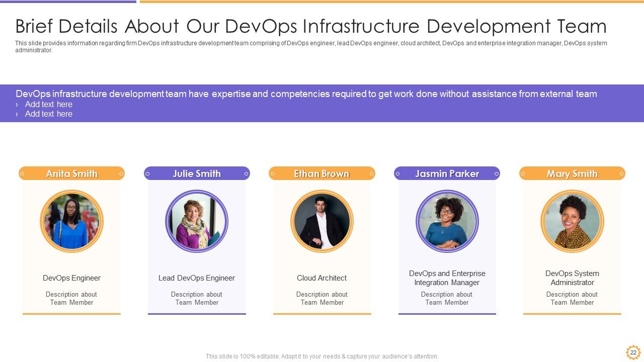Click the first 'Add text here' bullet
644x362 pixels.
click(x=49, y=105)
